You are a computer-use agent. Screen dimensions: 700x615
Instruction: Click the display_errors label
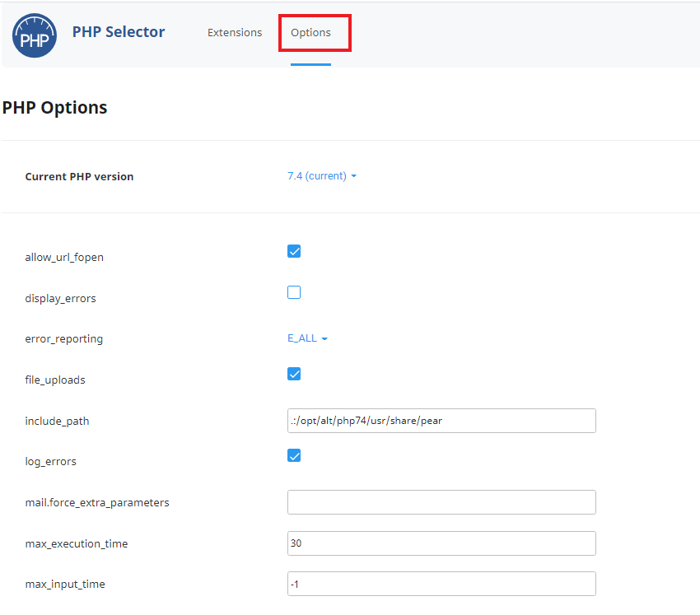pos(60,298)
